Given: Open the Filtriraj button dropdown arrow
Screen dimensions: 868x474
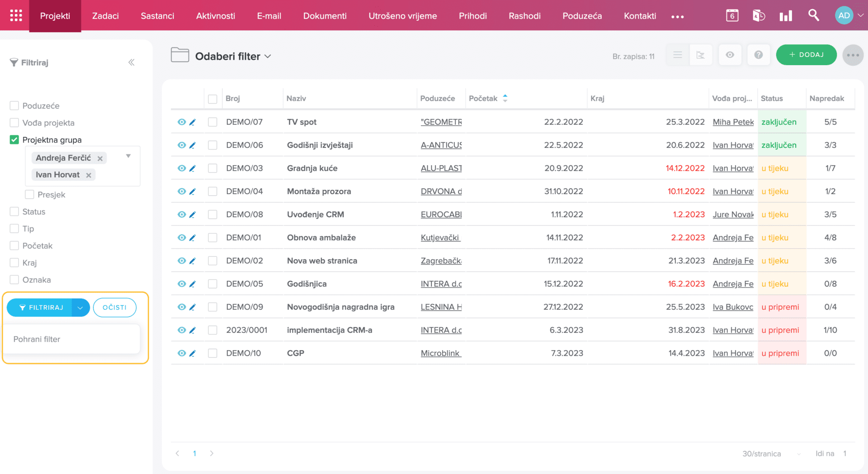Looking at the screenshot, I should point(80,308).
